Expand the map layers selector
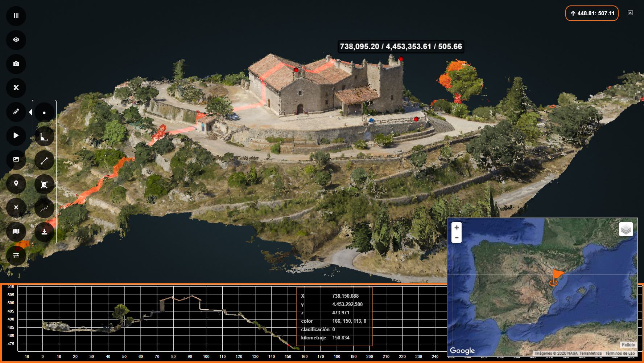 pyautogui.click(x=626, y=229)
